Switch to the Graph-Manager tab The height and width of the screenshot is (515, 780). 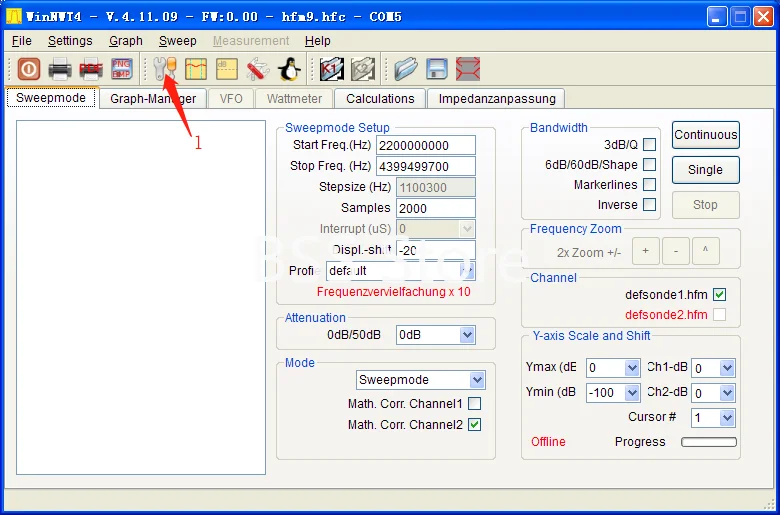(x=153, y=99)
